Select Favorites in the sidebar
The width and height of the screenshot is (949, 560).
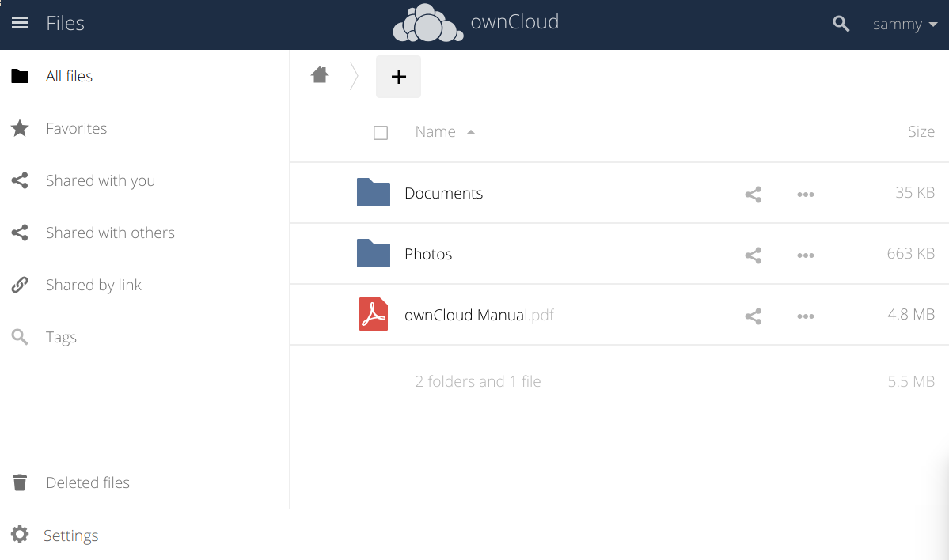(x=76, y=128)
